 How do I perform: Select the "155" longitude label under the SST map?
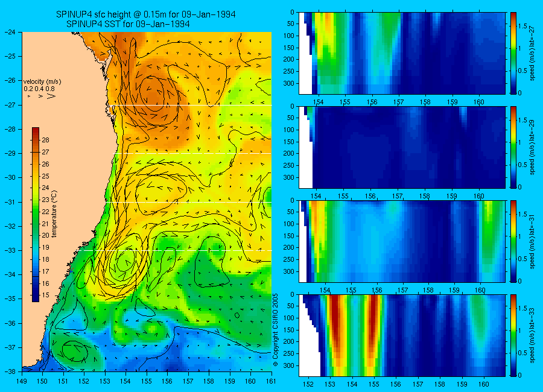point(147,381)
